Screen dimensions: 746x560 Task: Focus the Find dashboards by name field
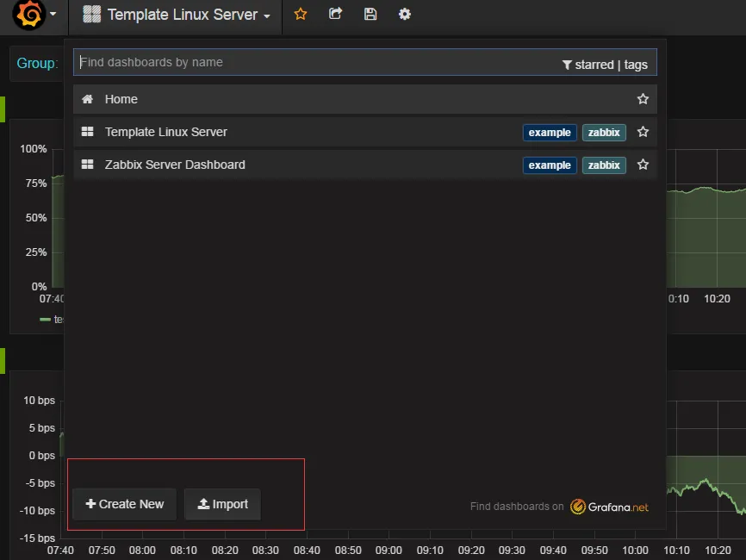point(310,62)
